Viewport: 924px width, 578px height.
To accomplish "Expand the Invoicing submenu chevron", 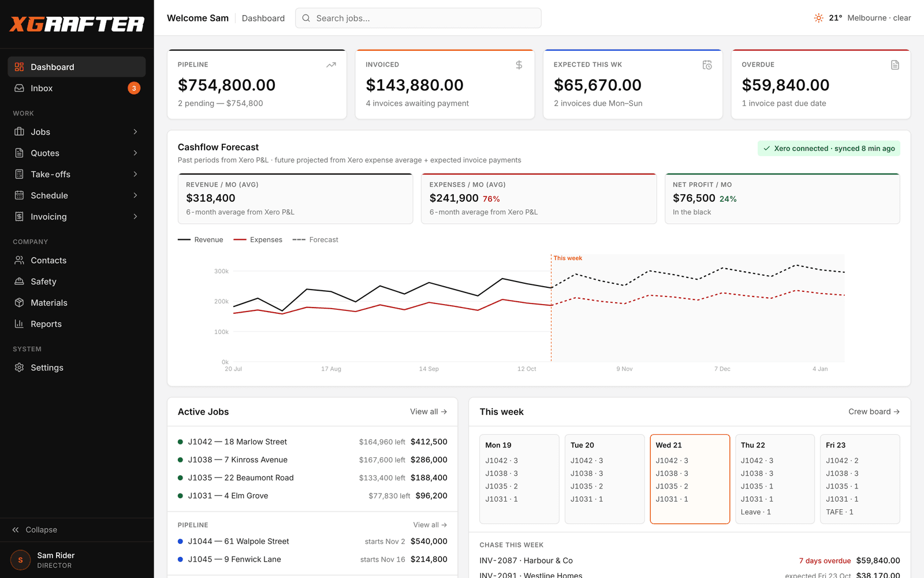I will (135, 217).
